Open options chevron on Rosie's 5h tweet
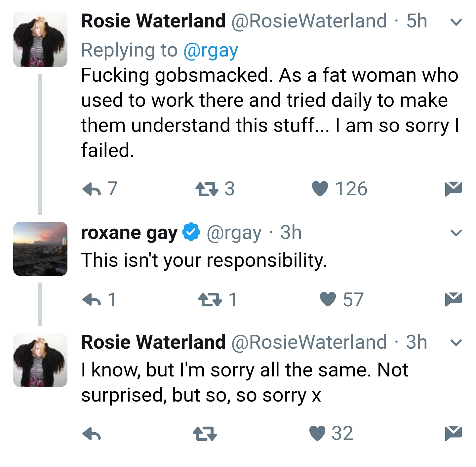This screenshot has width=476, height=467. [456, 22]
